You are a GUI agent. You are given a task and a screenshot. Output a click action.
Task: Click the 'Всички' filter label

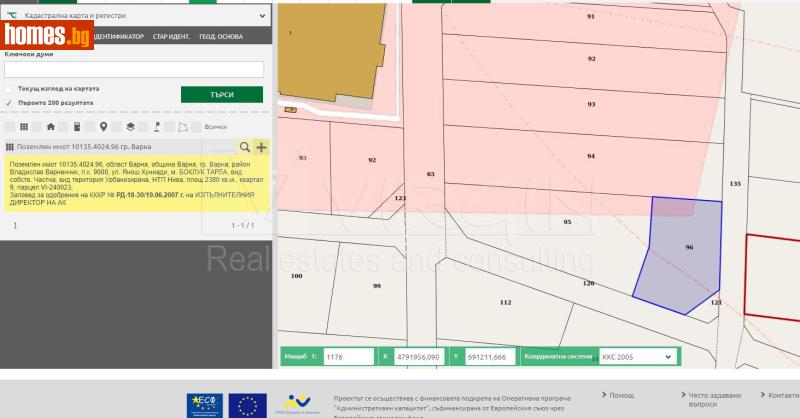(x=215, y=127)
